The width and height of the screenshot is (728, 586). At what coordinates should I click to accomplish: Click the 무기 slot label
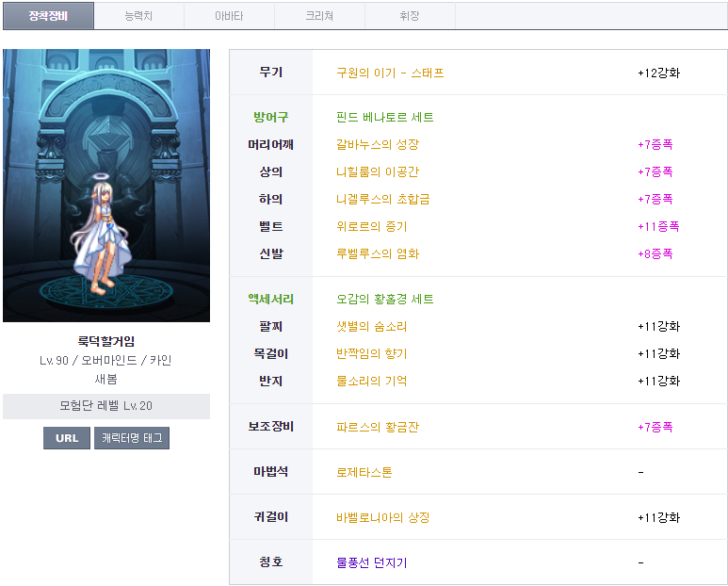[270, 73]
